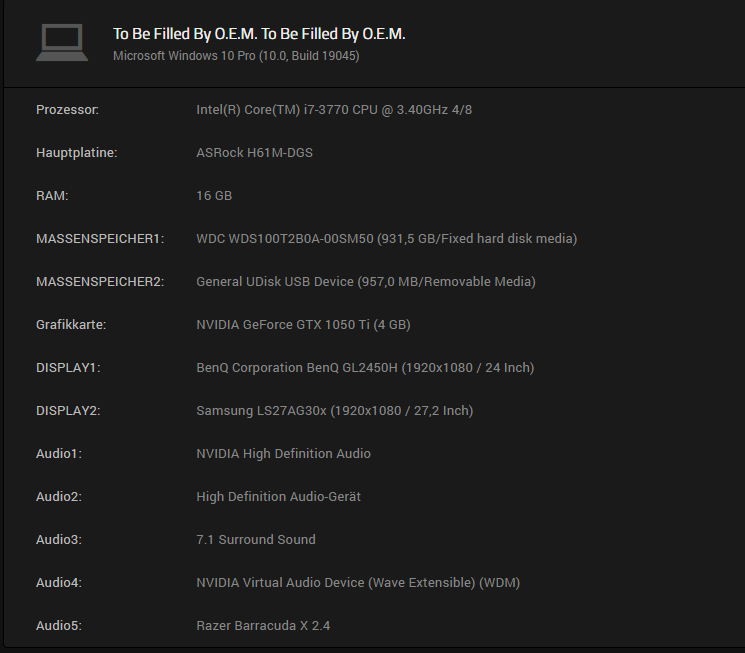Select the Intel Core i7-3770 CPU value
Viewport: 745px width, 653px height.
334,110
